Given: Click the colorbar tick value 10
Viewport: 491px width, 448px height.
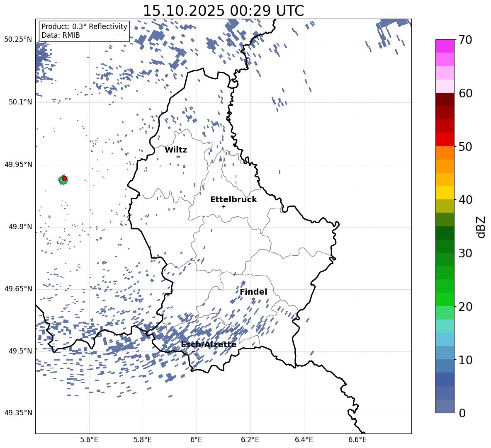Looking at the screenshot, I should (465, 360).
